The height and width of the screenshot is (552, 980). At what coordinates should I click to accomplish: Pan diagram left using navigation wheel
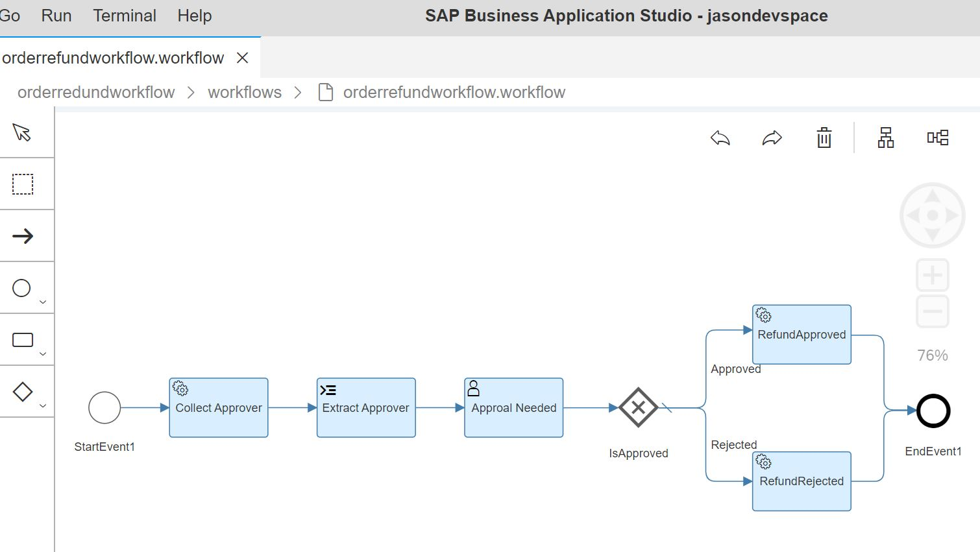[913, 215]
